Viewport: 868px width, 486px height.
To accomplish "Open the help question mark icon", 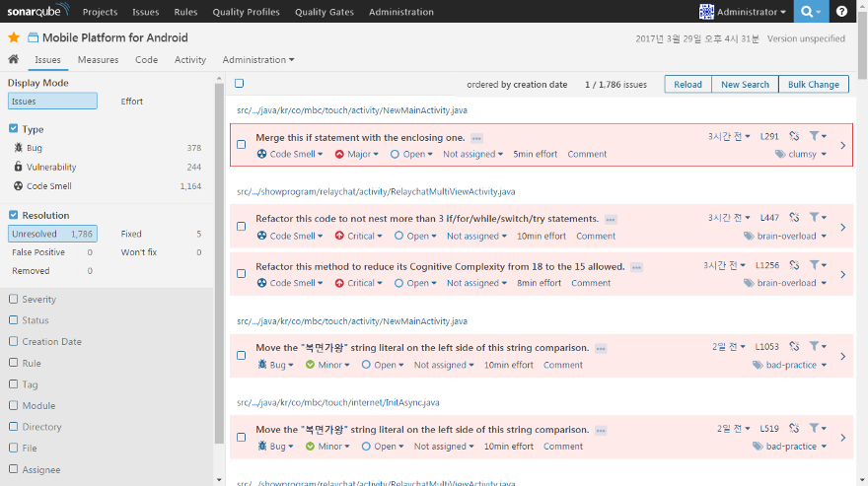I will (841, 11).
